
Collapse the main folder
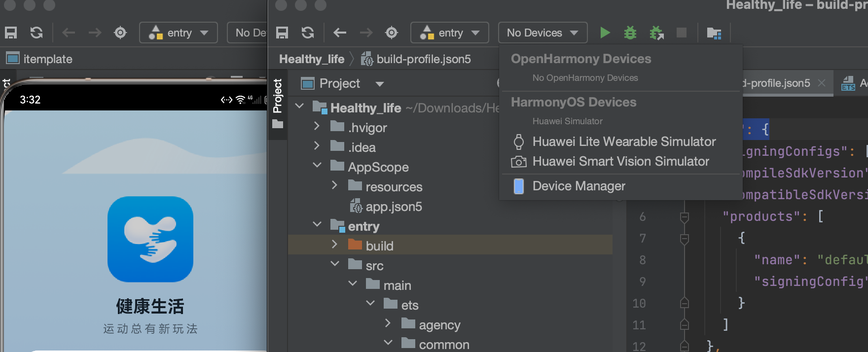pos(353,283)
